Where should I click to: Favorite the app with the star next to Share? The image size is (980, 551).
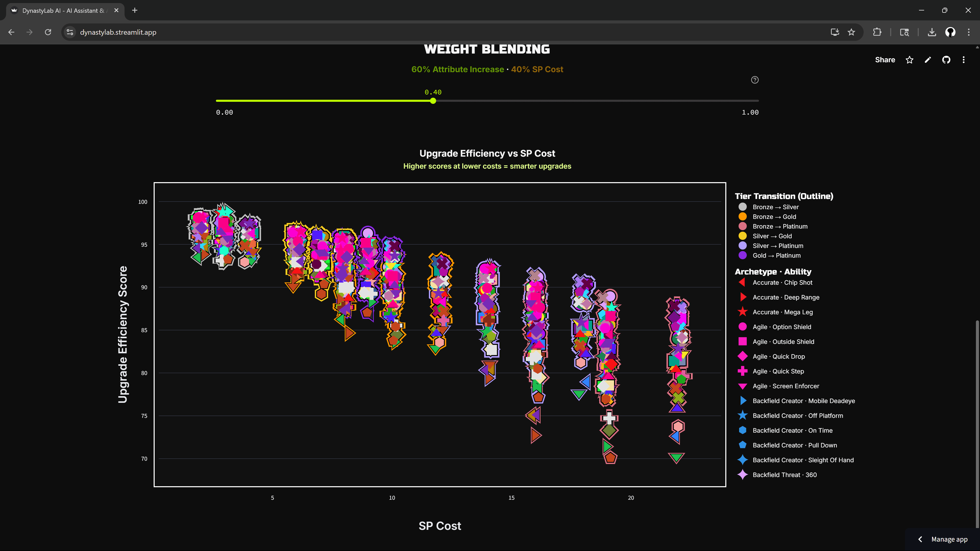pos(910,60)
